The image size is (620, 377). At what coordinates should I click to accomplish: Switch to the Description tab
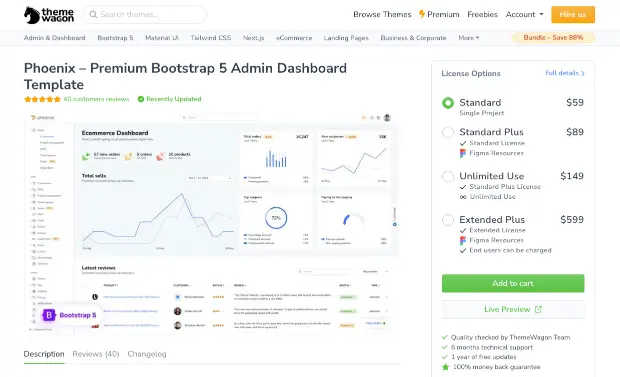(44, 354)
